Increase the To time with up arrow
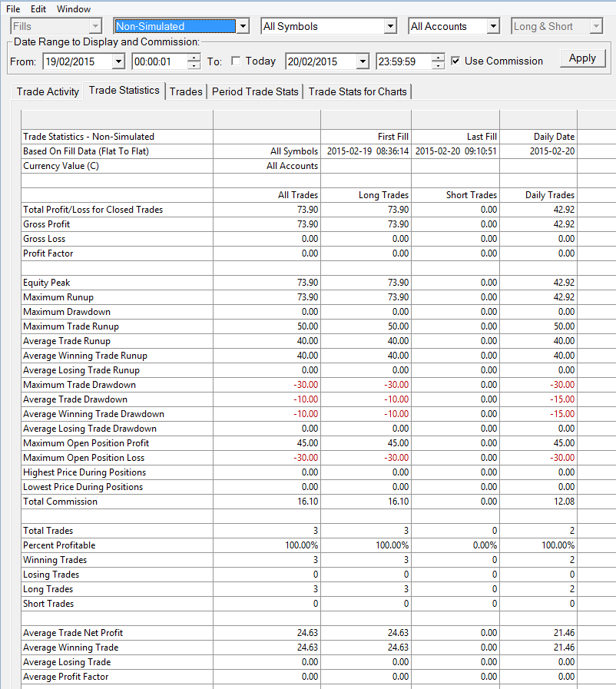The width and height of the screenshot is (616, 689). click(438, 58)
